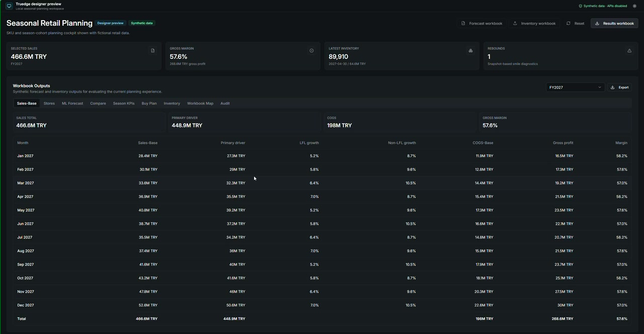Select the Nov 2027 row label
This screenshot has width=644, height=334.
pyautogui.click(x=26, y=292)
